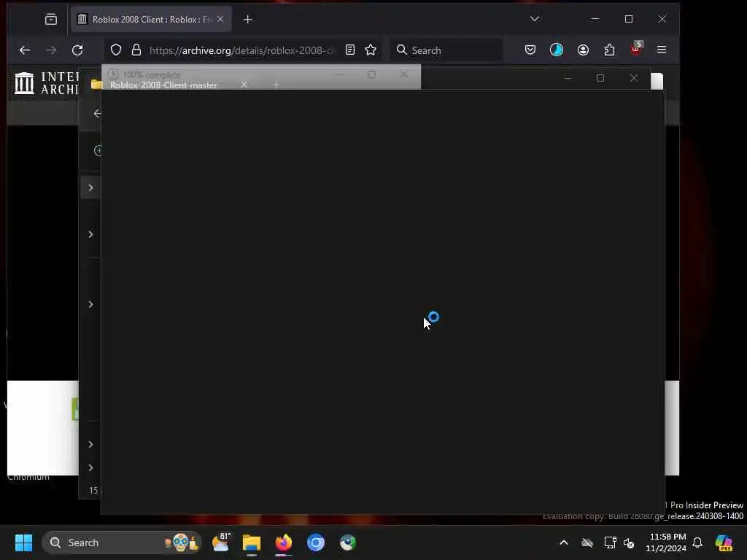
Task: Reload the archive.org page
Action: [x=77, y=50]
